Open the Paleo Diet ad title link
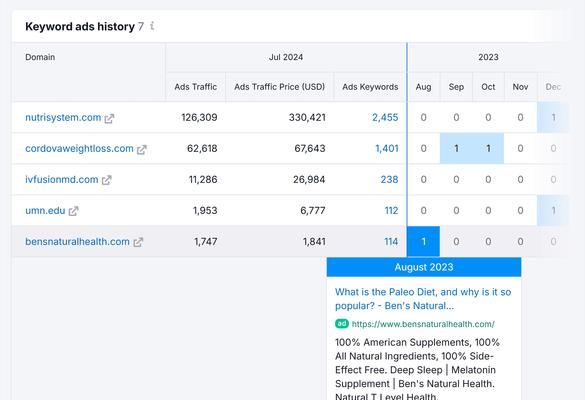The image size is (585, 400). click(x=423, y=299)
